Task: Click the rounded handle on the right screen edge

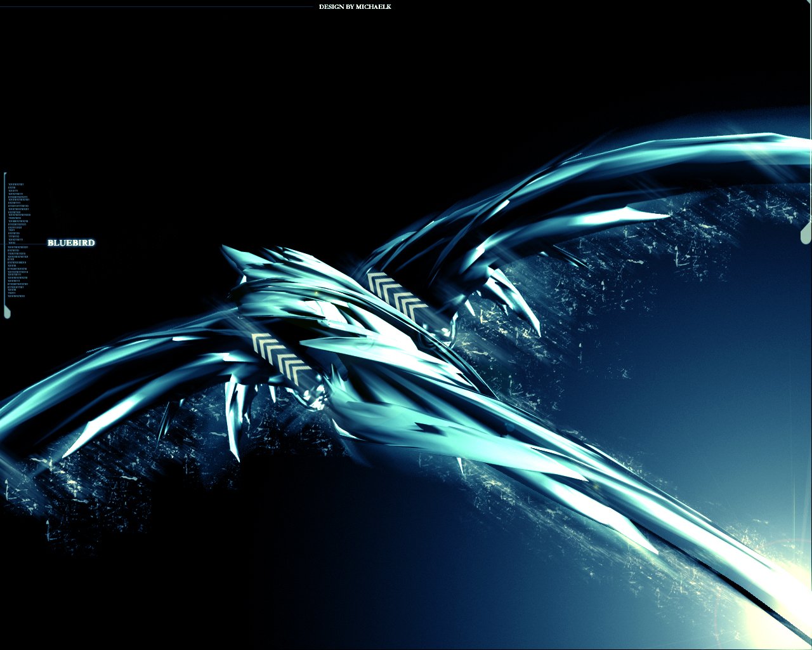Action: 806,233
